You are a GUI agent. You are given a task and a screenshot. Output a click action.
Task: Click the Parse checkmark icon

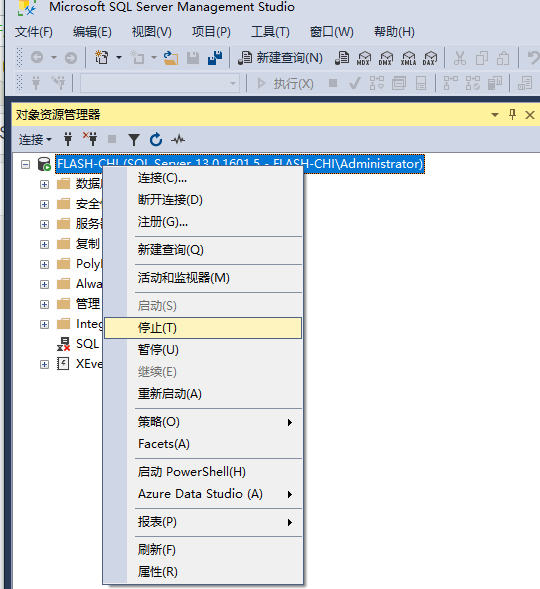click(x=354, y=83)
